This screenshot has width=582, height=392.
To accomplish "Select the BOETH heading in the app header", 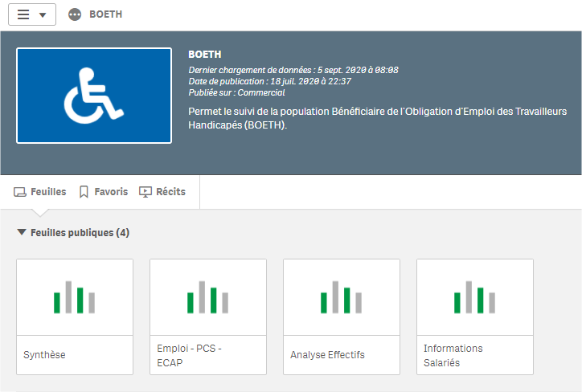I will 204,55.
